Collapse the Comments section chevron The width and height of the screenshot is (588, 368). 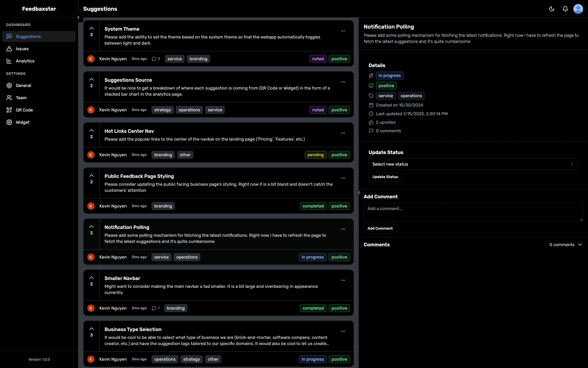click(580, 244)
